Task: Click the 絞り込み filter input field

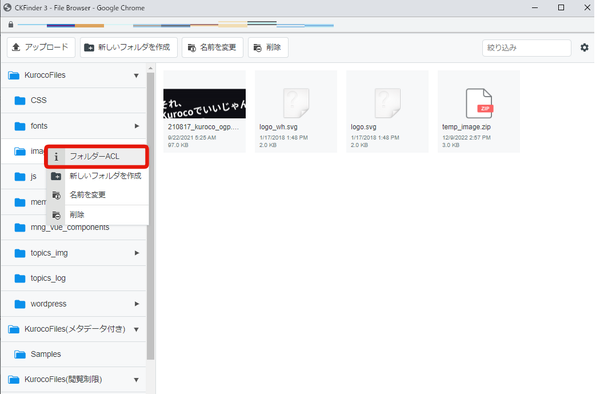Action: click(x=527, y=48)
